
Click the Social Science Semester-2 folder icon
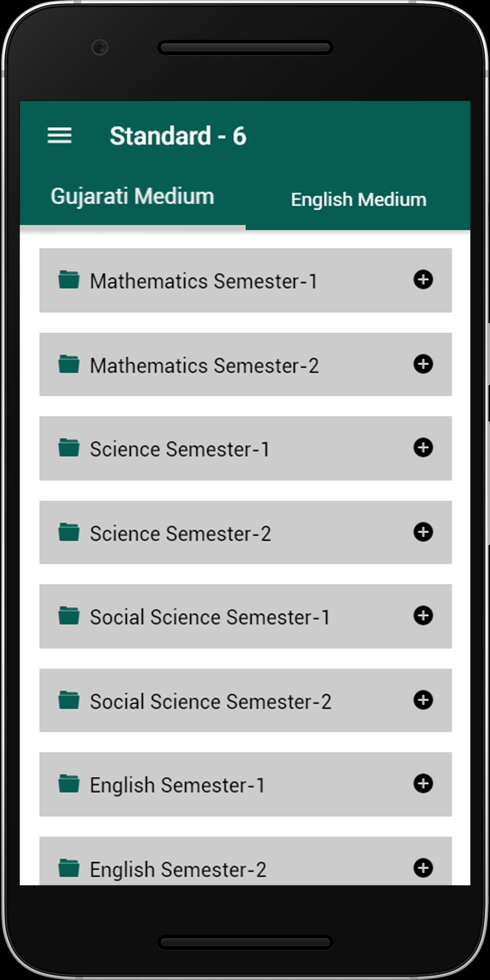69,700
